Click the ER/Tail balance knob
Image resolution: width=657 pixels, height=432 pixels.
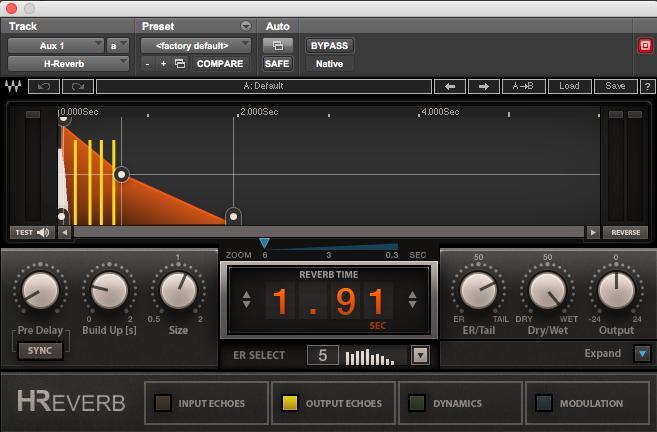pyautogui.click(x=479, y=290)
